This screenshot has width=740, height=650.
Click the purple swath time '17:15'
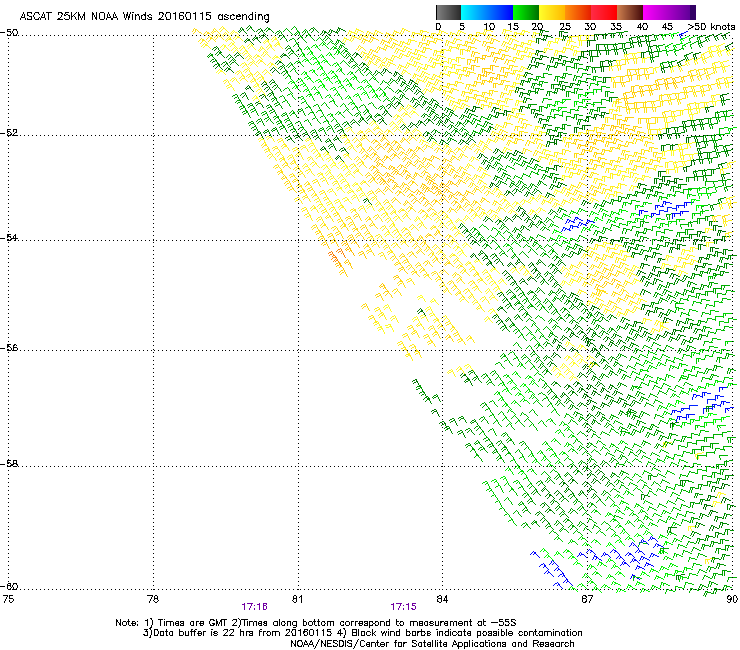click(x=404, y=607)
